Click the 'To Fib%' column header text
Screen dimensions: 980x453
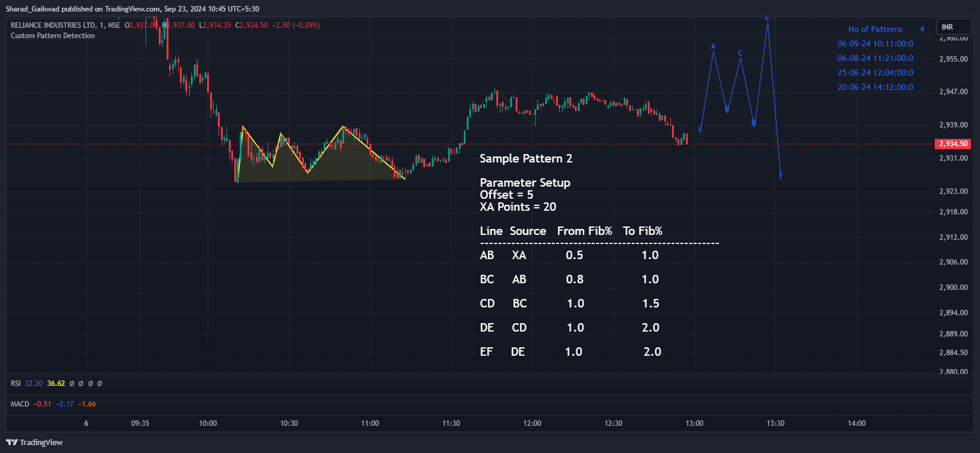tap(642, 231)
